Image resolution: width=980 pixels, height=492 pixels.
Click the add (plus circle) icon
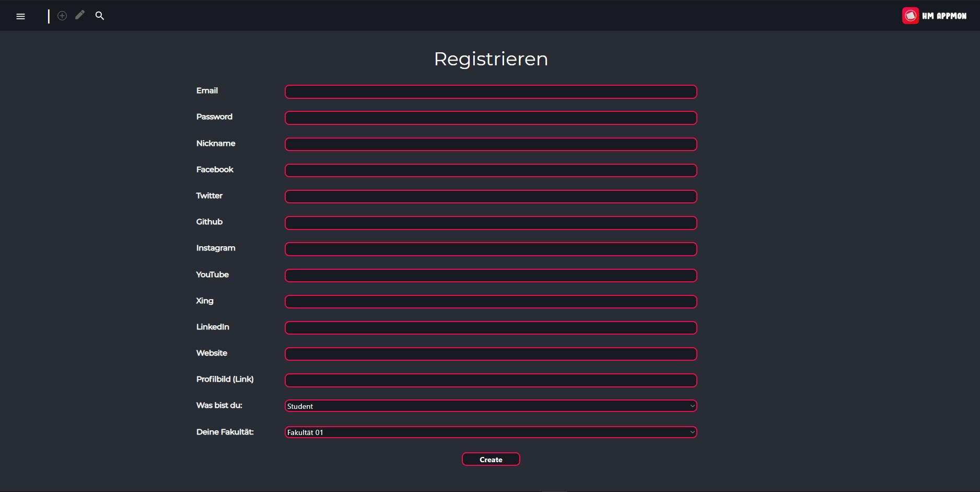62,16
